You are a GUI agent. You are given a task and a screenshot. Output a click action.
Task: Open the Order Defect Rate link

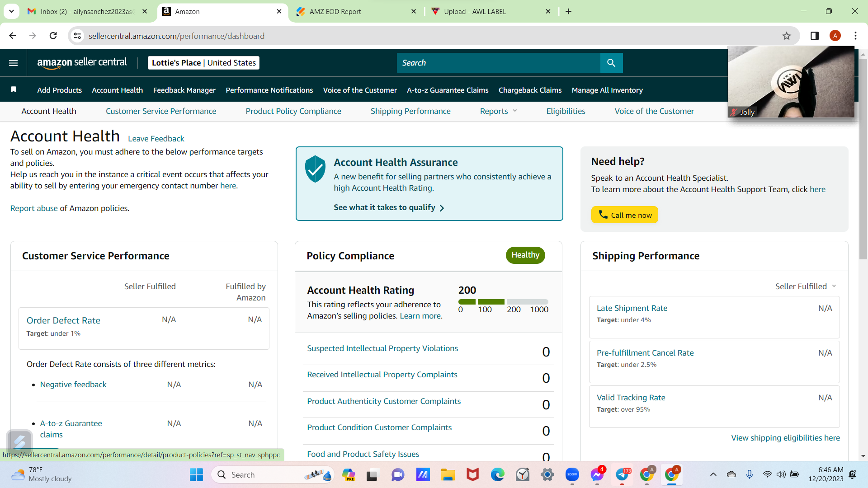pyautogui.click(x=63, y=320)
